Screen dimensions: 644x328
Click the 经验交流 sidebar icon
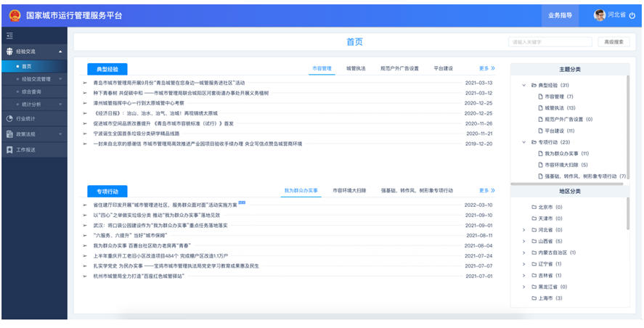[9, 52]
